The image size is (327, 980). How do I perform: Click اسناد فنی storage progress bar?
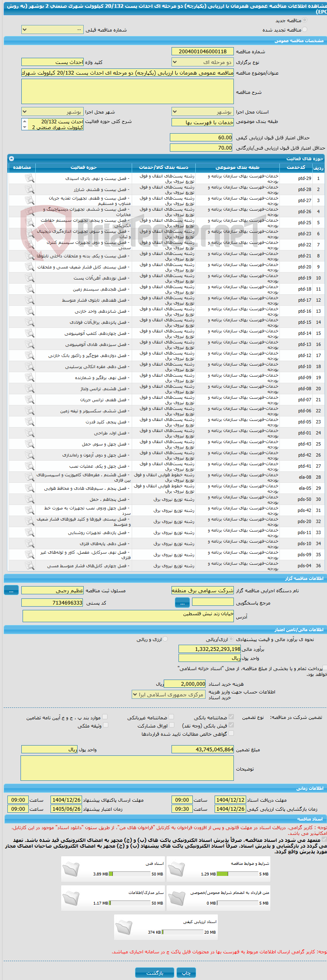(x=130, y=874)
